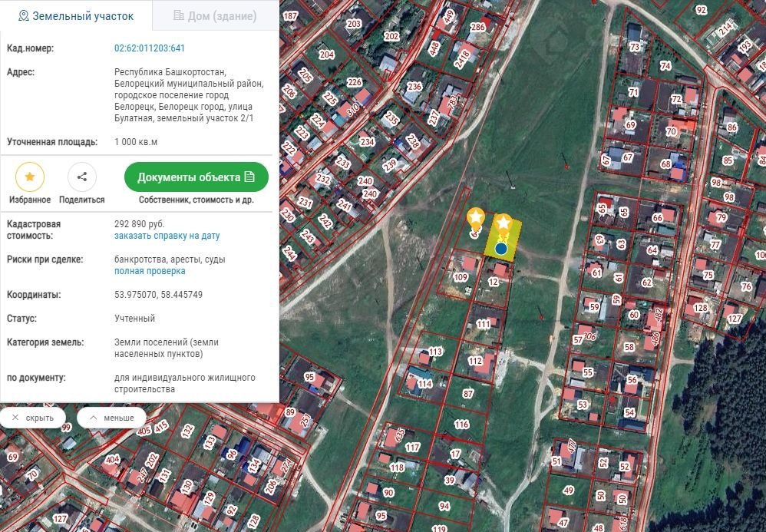Screen dimensions: 766x532
Task: Collapse details with the меньше button
Action: coord(111,418)
